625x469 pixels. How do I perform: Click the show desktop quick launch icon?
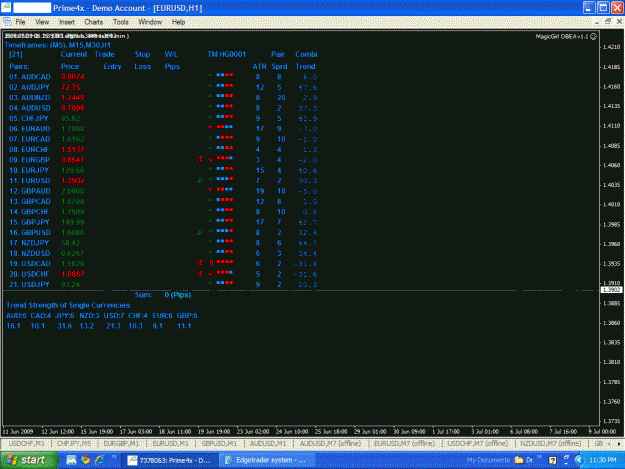tap(71, 460)
